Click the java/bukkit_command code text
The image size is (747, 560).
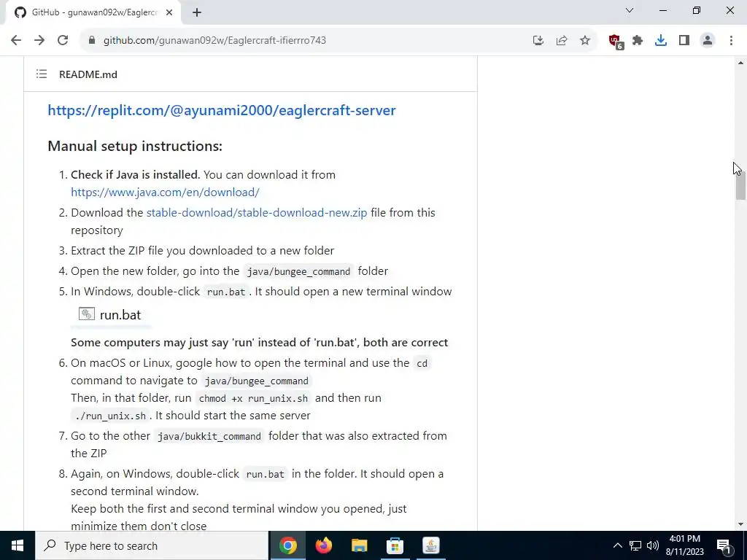[x=209, y=437]
